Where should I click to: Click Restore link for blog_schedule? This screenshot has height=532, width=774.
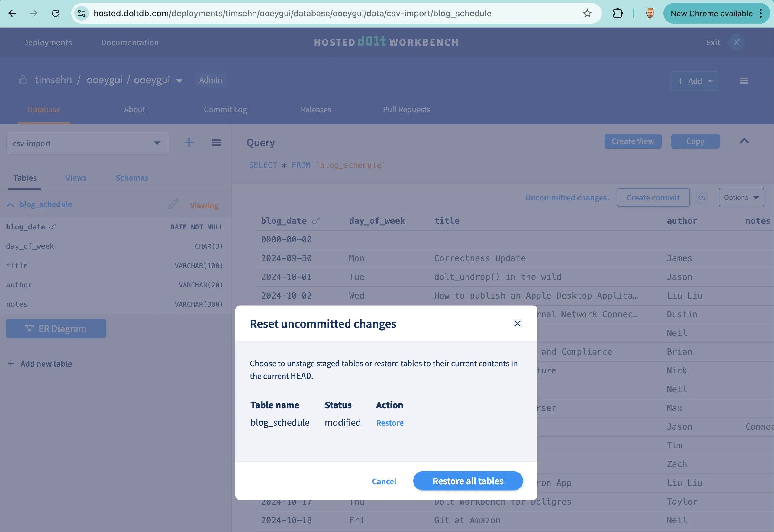(389, 423)
